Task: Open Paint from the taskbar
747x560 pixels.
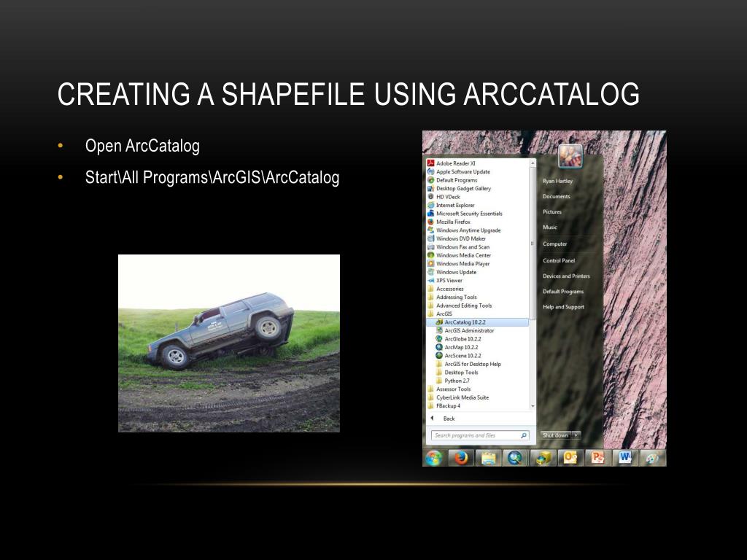Action: (x=651, y=458)
